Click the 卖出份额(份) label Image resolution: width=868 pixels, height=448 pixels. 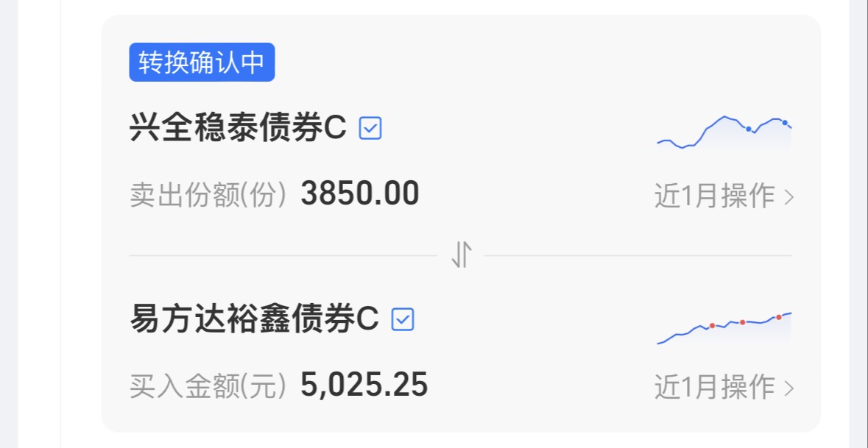(x=207, y=195)
